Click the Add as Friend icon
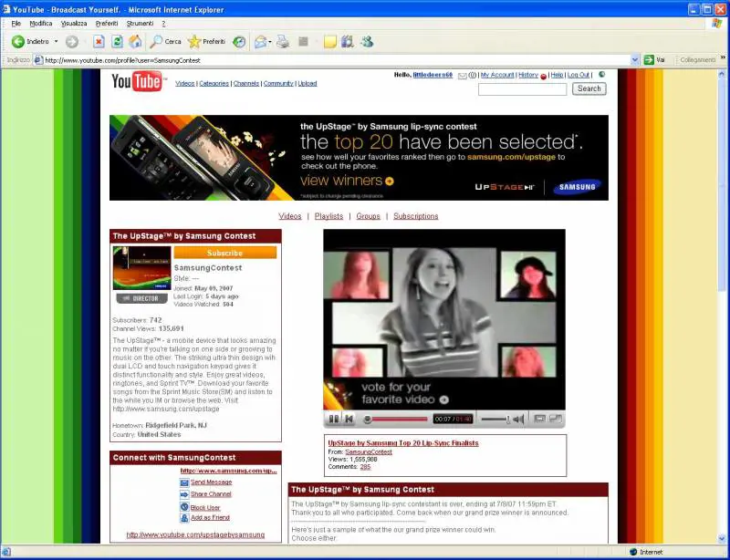Screen dimensions: 730x560 tap(184, 517)
